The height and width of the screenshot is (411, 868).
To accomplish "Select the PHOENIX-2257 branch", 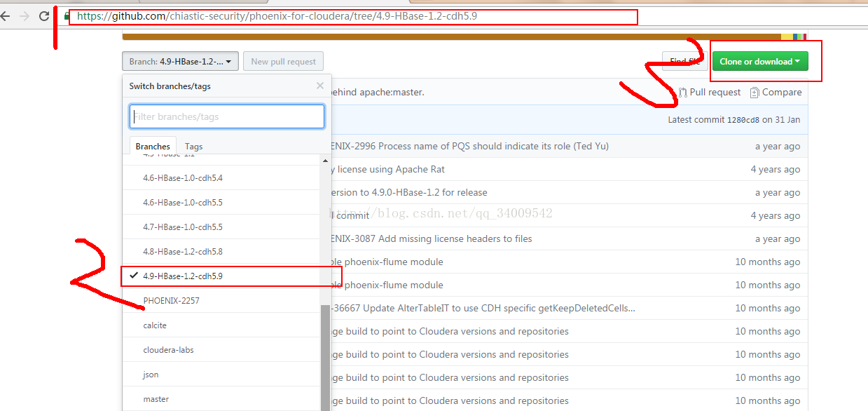I will (x=222, y=301).
